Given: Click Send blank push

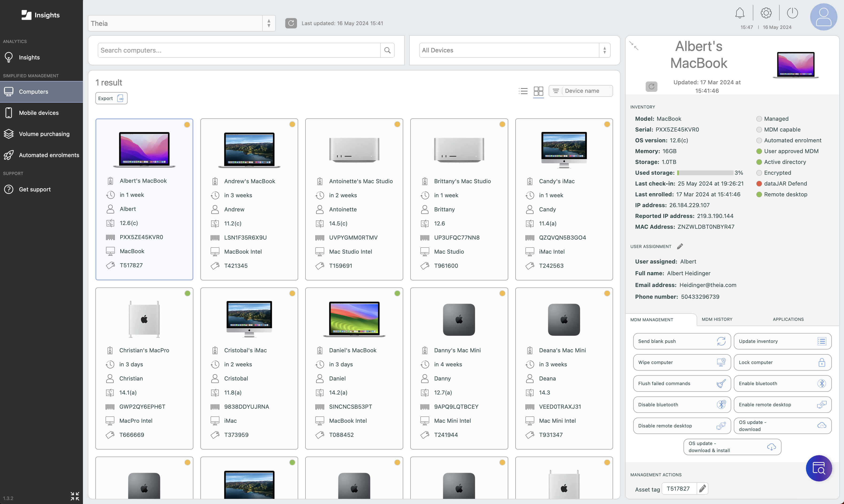Looking at the screenshot, I should click(x=682, y=341).
